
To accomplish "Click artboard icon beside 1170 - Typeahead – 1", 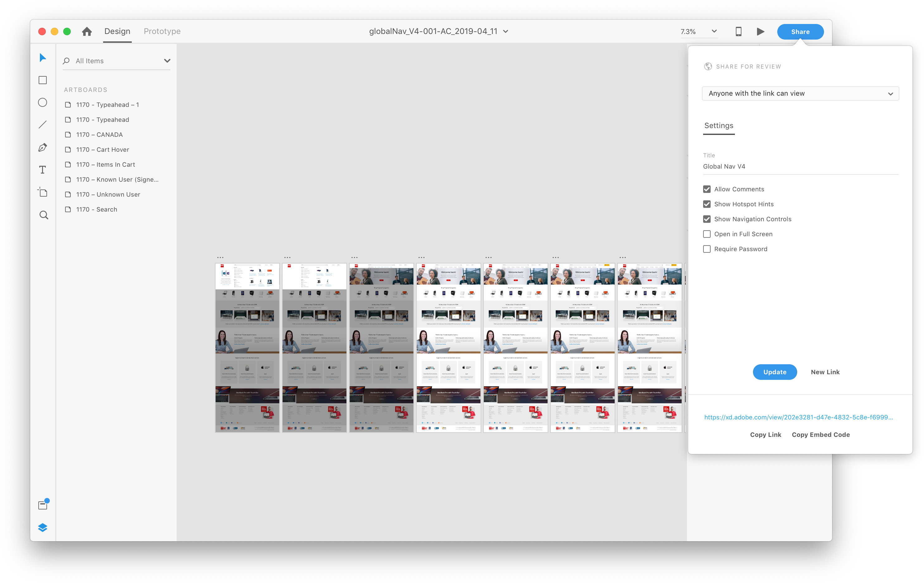I will coord(68,105).
